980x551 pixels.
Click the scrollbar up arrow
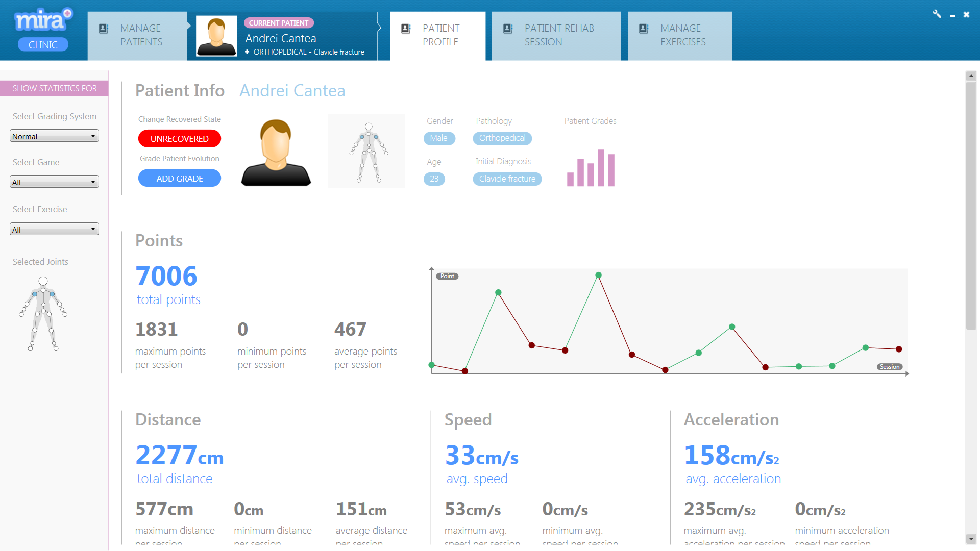click(x=971, y=76)
